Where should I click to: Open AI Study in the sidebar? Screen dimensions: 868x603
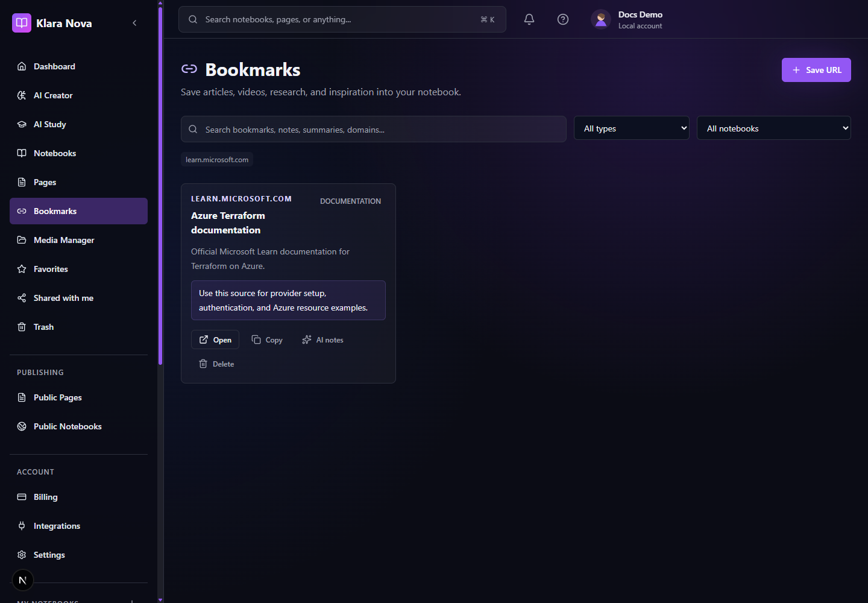pos(78,124)
